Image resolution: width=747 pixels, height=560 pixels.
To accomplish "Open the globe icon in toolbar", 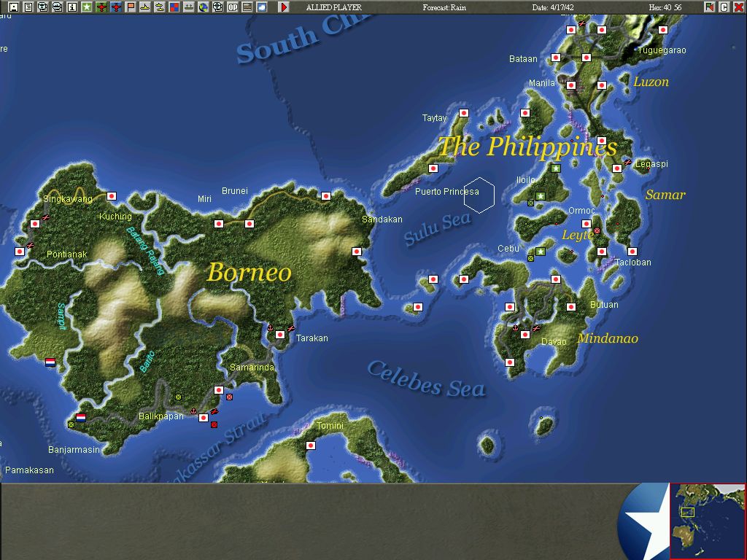I will pyautogui.click(x=204, y=7).
